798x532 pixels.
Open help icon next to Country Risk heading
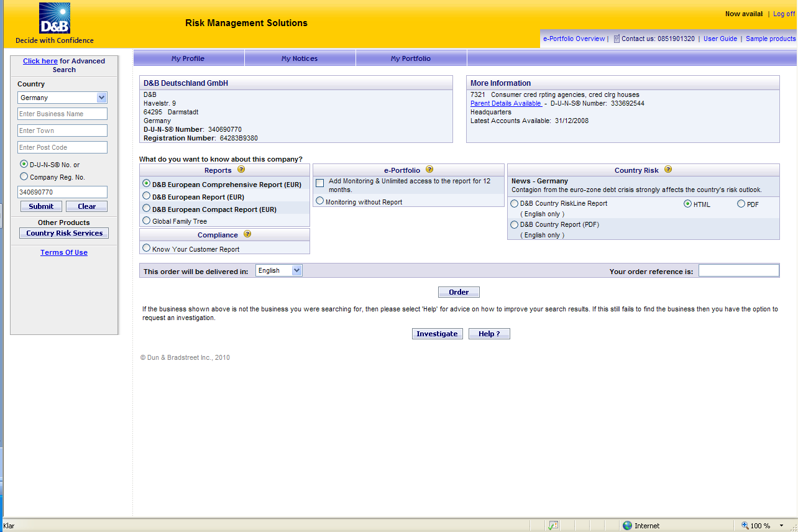click(667, 169)
